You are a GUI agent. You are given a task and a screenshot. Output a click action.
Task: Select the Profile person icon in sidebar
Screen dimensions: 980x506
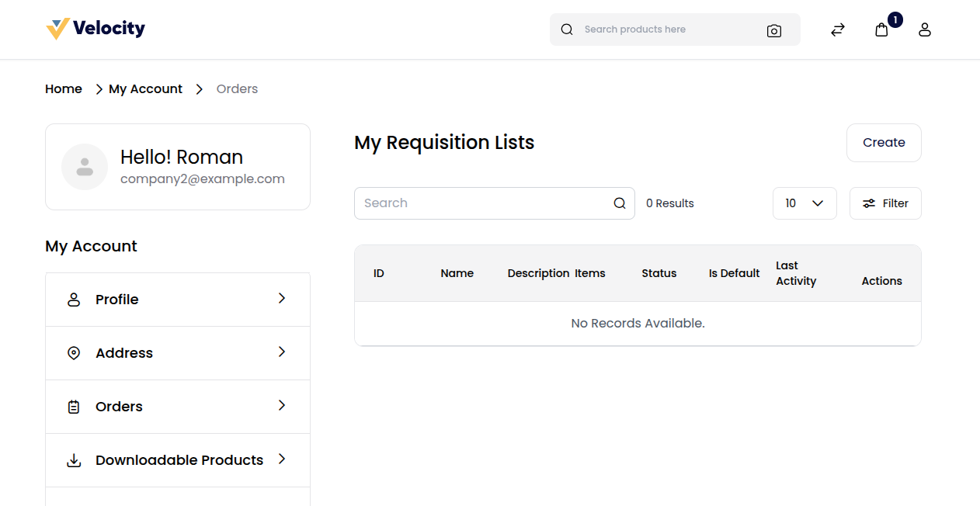coord(73,299)
